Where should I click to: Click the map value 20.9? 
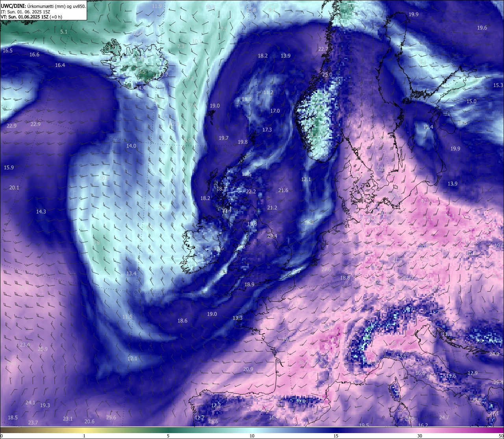click(x=248, y=369)
